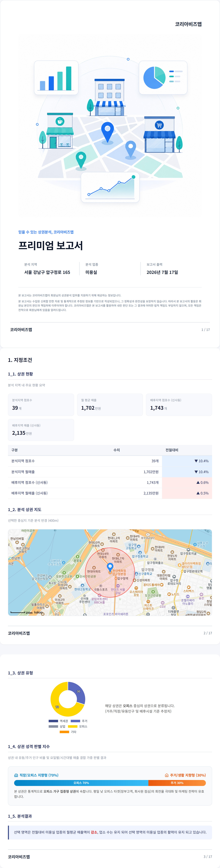This screenshot has width=220, height=868.
Task: Click the 1_2. 분석 상권 지도 heading
Action: click(25, 509)
